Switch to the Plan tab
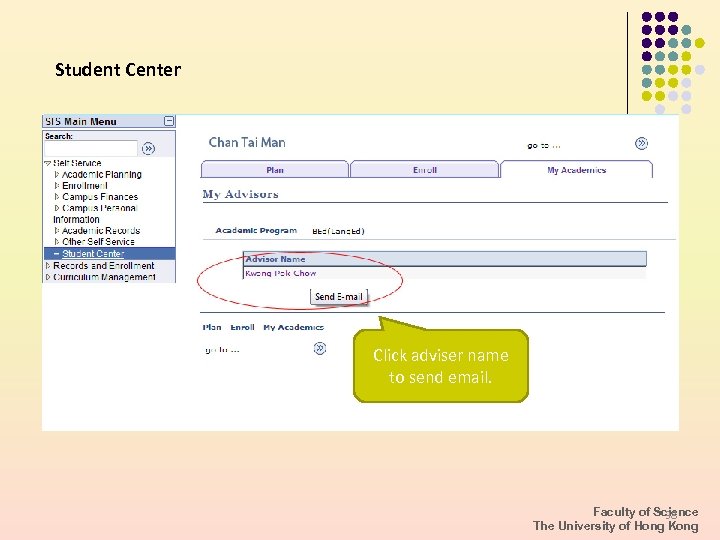 coord(275,169)
